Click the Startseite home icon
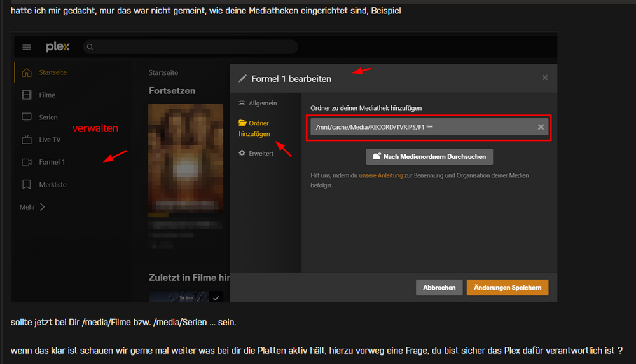This screenshot has width=636, height=364. pyautogui.click(x=27, y=72)
